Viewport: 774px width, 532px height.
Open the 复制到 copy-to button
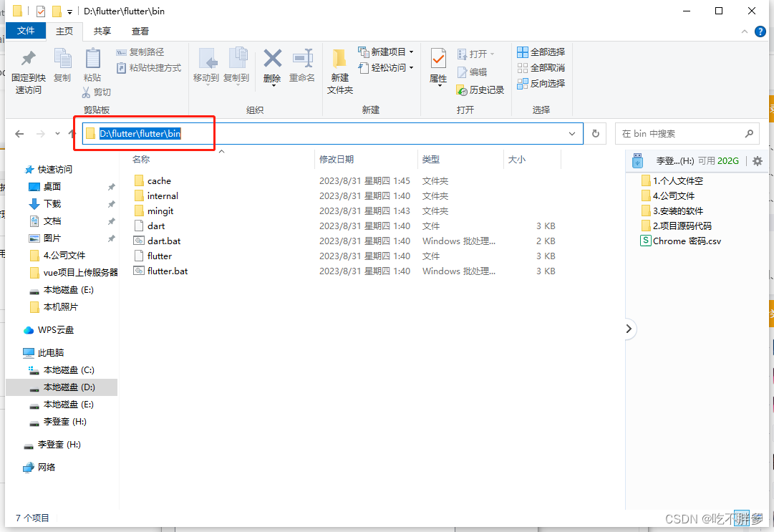pos(236,67)
